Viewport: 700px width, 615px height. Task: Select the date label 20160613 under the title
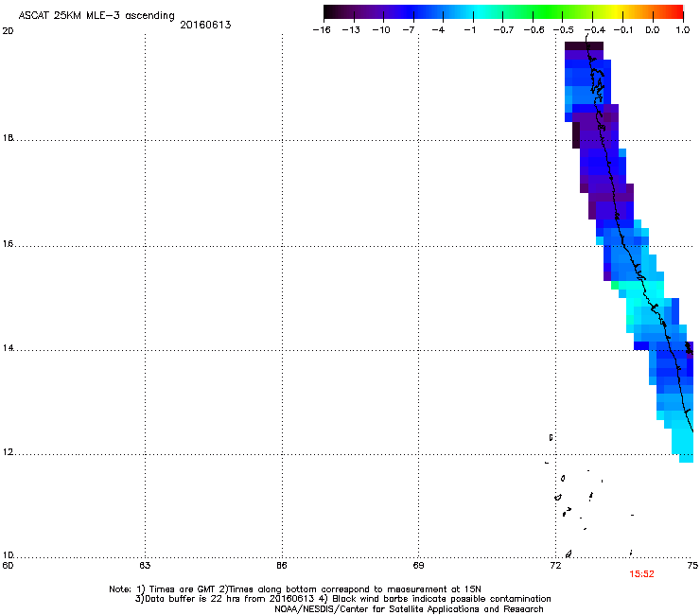(x=205, y=25)
